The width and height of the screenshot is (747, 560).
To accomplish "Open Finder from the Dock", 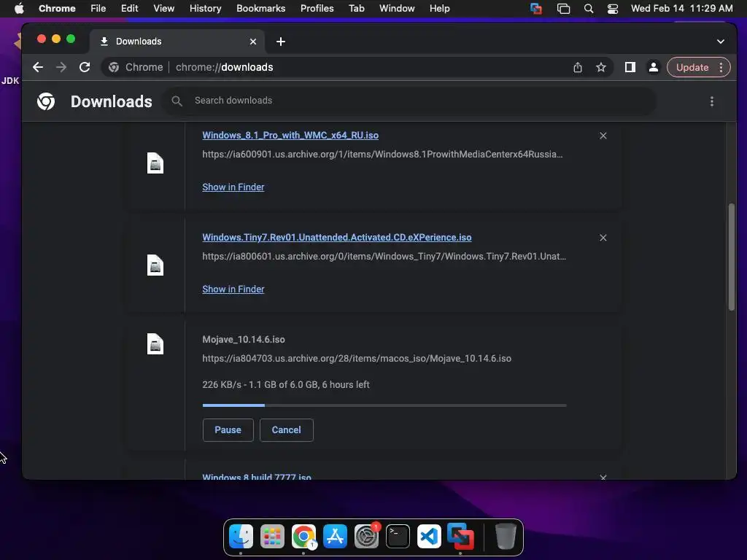I will pyautogui.click(x=241, y=536).
